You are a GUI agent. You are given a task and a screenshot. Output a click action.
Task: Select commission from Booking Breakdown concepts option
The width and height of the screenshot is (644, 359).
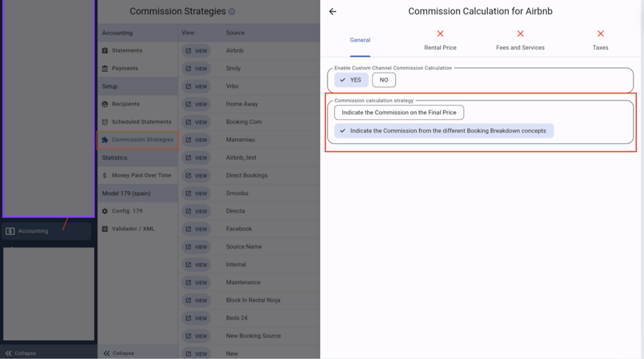[x=444, y=131]
